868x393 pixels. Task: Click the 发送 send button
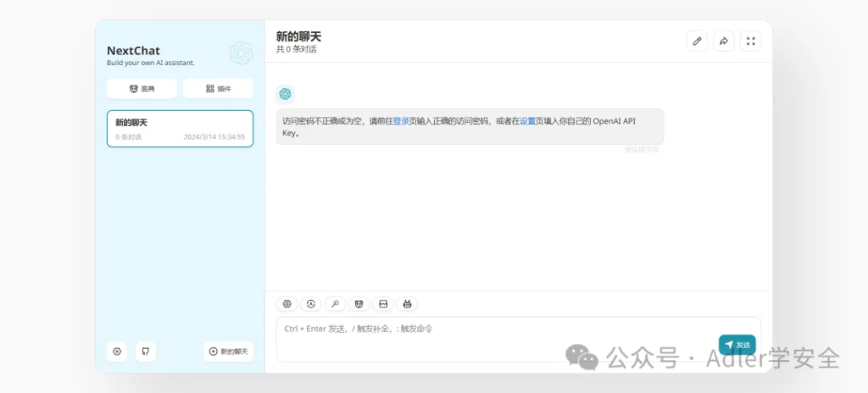click(x=737, y=345)
